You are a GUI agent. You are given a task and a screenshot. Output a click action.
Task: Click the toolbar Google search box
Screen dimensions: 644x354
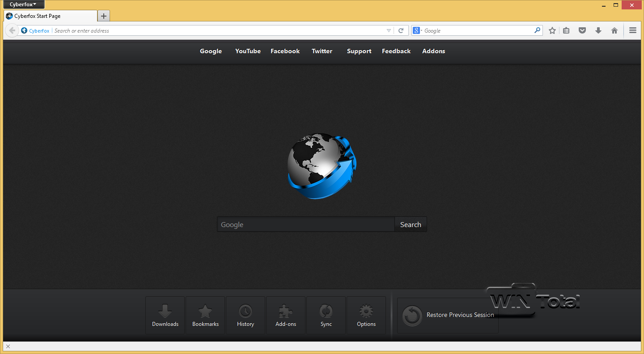(478, 31)
